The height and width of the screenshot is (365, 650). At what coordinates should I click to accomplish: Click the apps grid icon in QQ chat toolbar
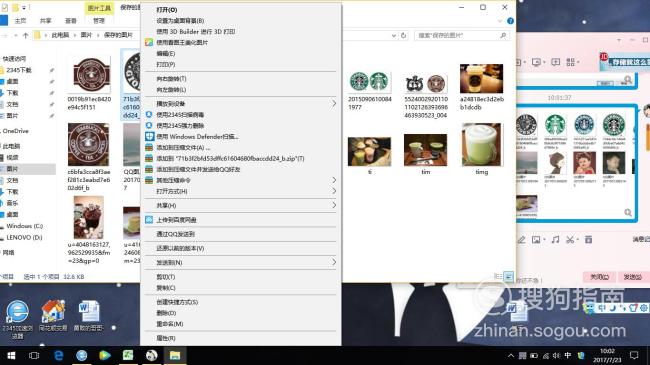pos(570,62)
